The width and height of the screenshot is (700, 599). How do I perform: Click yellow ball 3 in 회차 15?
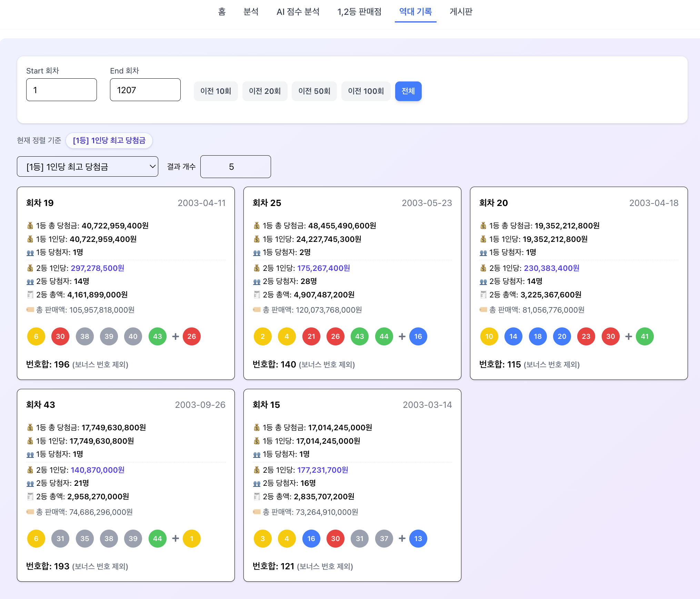pyautogui.click(x=263, y=539)
